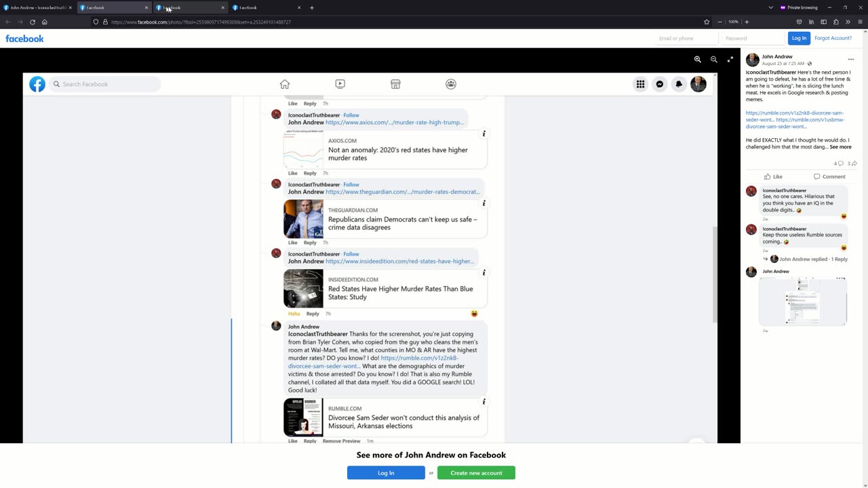Click the URL address bar

[x=400, y=22]
